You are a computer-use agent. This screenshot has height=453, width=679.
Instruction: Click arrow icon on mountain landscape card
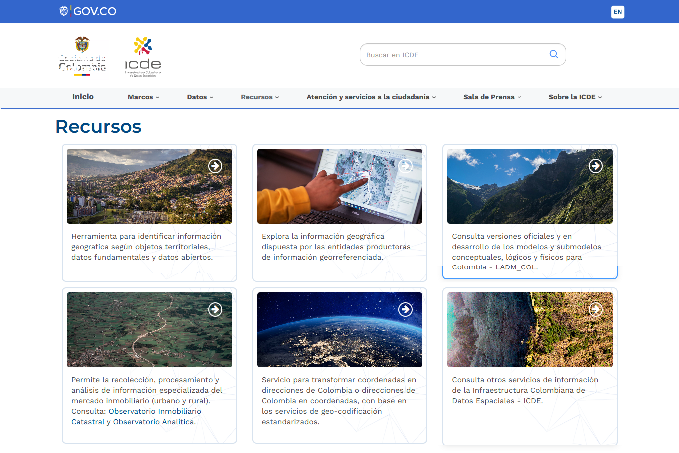point(596,165)
